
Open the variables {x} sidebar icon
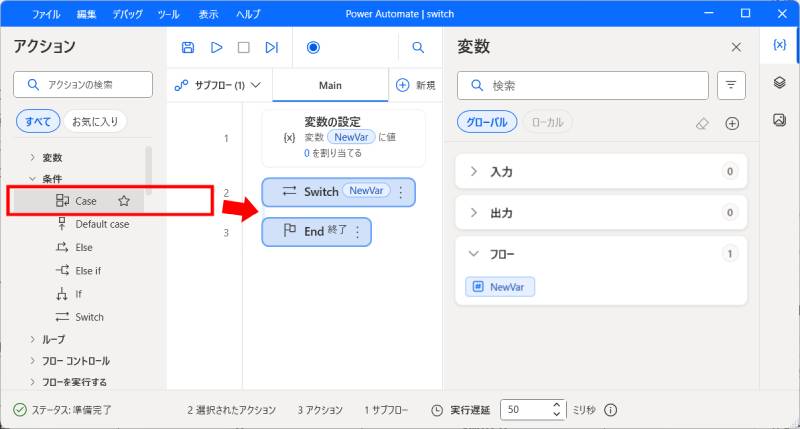pyautogui.click(x=779, y=45)
